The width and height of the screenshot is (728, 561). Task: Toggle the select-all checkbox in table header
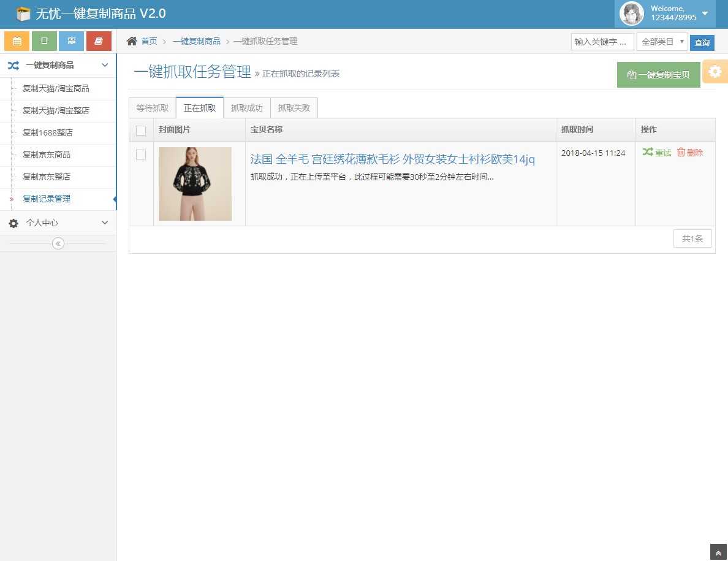(x=141, y=131)
